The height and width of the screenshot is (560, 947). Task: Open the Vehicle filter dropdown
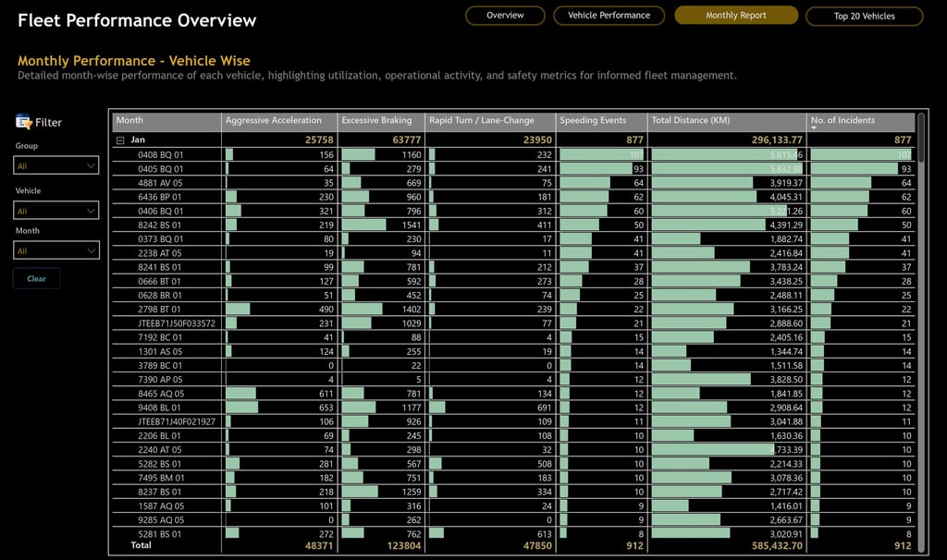pyautogui.click(x=56, y=211)
